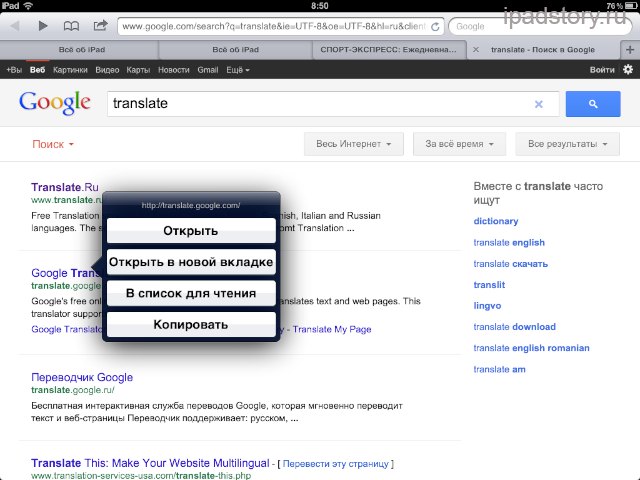Tap the share action icon
This screenshot has height=480, width=640.
[x=100, y=26]
